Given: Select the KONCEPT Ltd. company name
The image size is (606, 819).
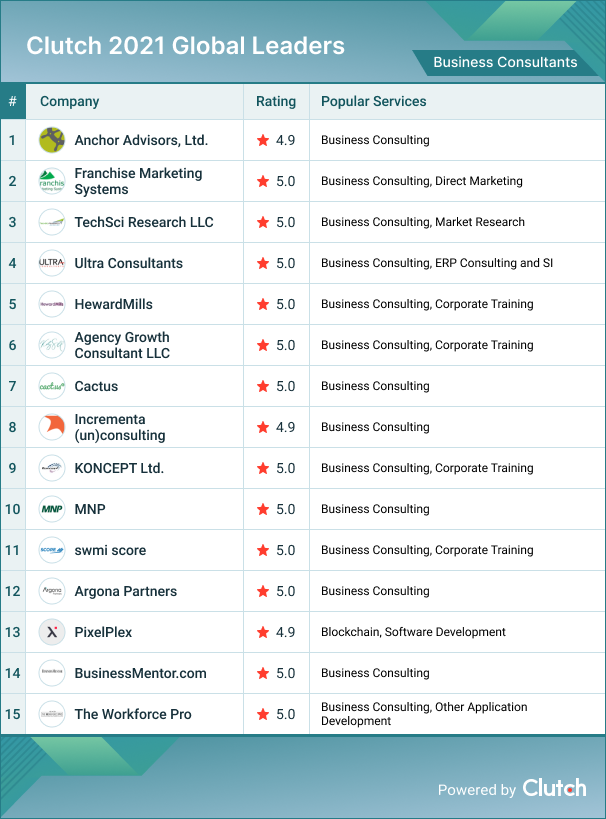Looking at the screenshot, I should (x=119, y=468).
